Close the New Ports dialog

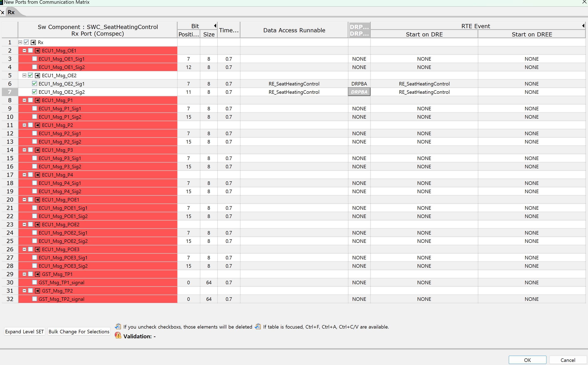point(584,2)
